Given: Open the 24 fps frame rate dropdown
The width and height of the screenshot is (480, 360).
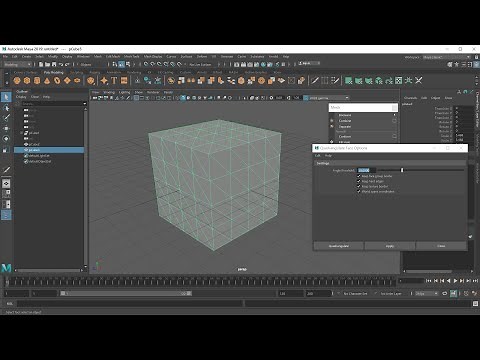Looking at the screenshot, I should pos(427,293).
